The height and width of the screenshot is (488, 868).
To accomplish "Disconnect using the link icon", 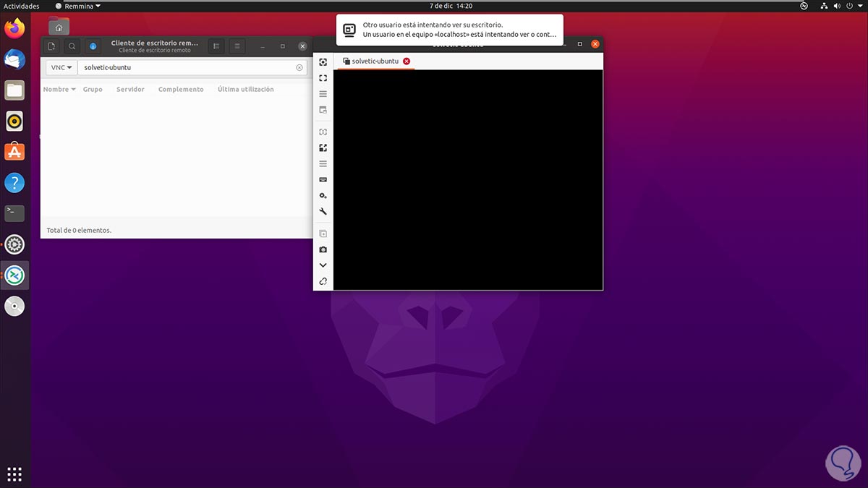I will pos(323,281).
